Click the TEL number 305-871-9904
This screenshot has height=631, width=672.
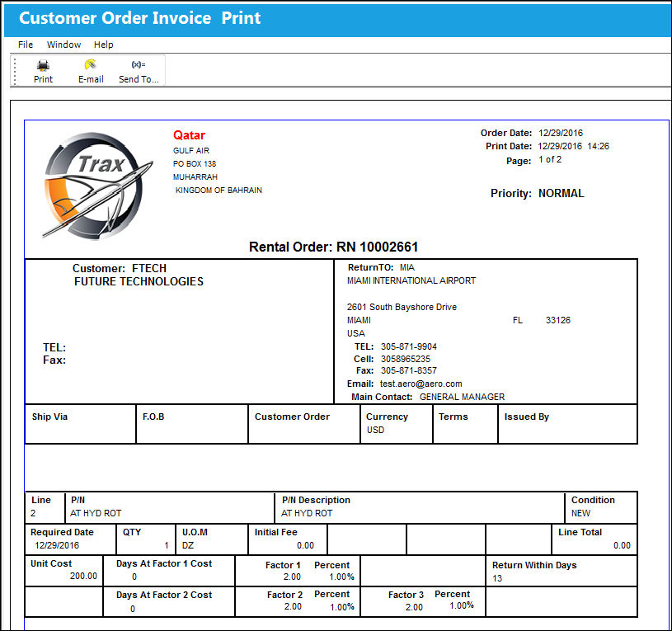pyautogui.click(x=409, y=346)
